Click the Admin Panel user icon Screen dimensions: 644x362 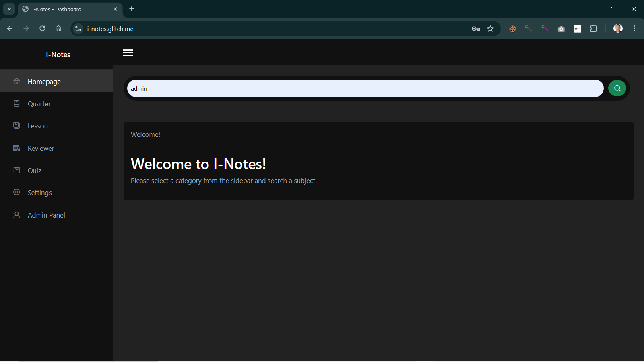[x=17, y=215]
